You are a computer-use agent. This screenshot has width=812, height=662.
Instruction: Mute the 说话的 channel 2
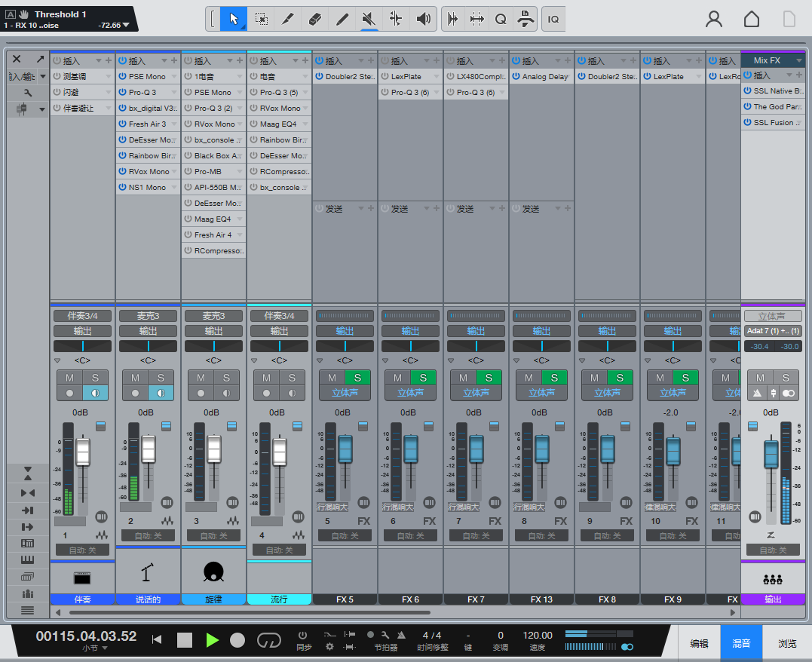point(135,379)
